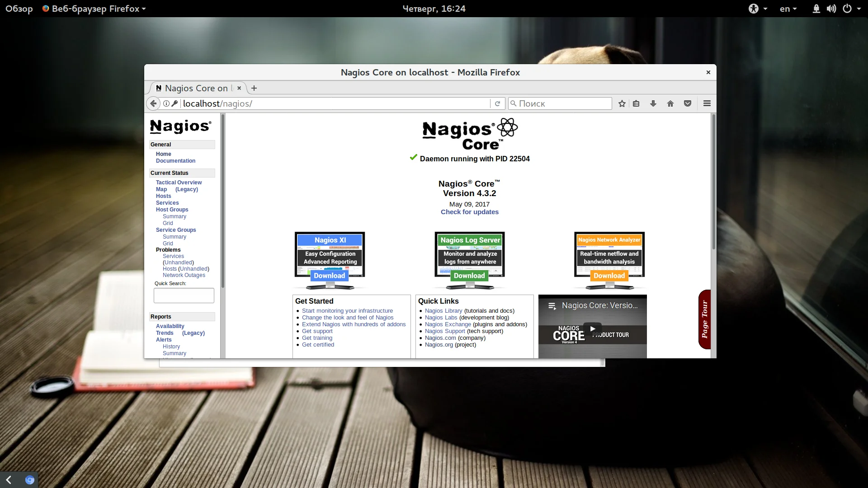The width and height of the screenshot is (868, 488).
Task: Download Nagios XI via blue button
Action: pos(330,276)
